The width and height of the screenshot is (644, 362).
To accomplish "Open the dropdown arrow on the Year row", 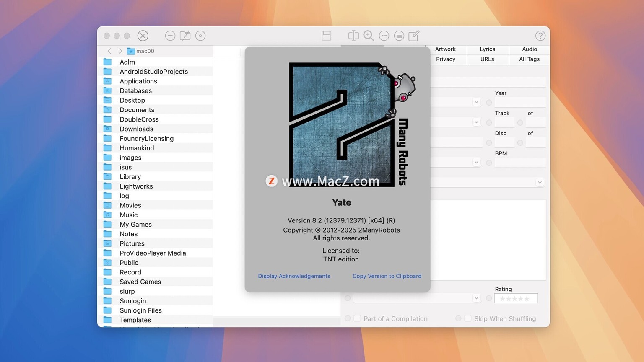I will click(x=476, y=102).
